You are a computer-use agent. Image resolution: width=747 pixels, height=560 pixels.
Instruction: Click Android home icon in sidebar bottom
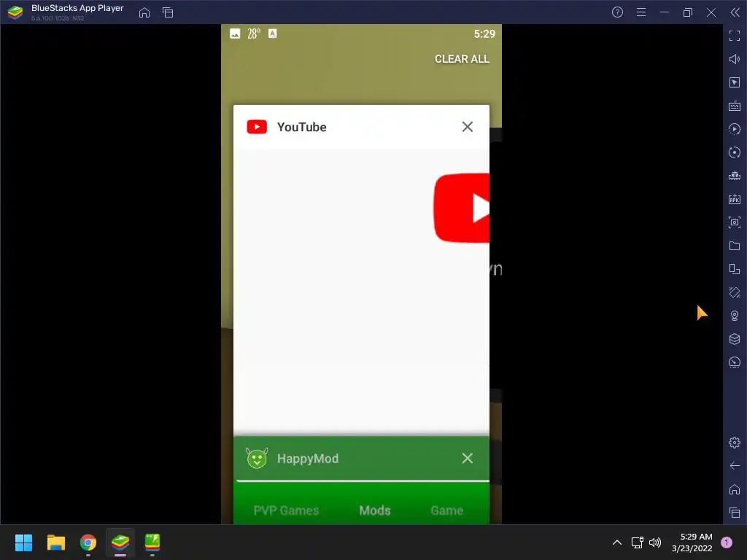(735, 489)
